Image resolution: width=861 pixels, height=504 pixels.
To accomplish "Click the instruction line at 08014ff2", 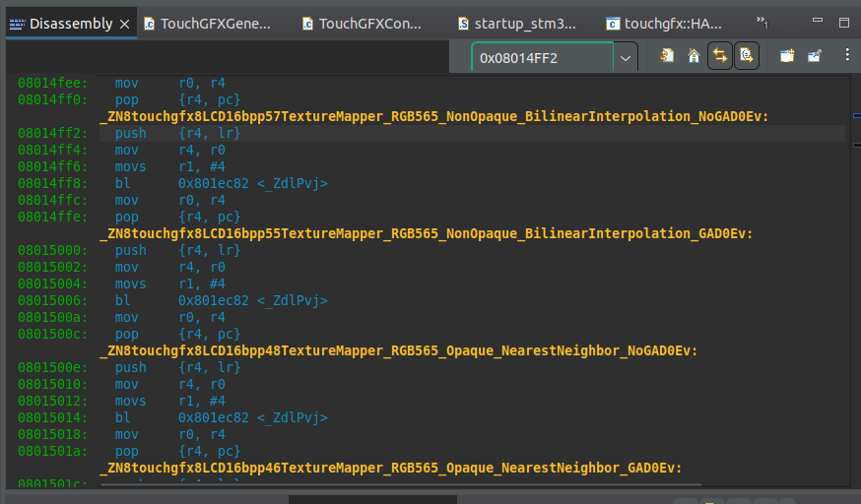I will tap(472, 133).
